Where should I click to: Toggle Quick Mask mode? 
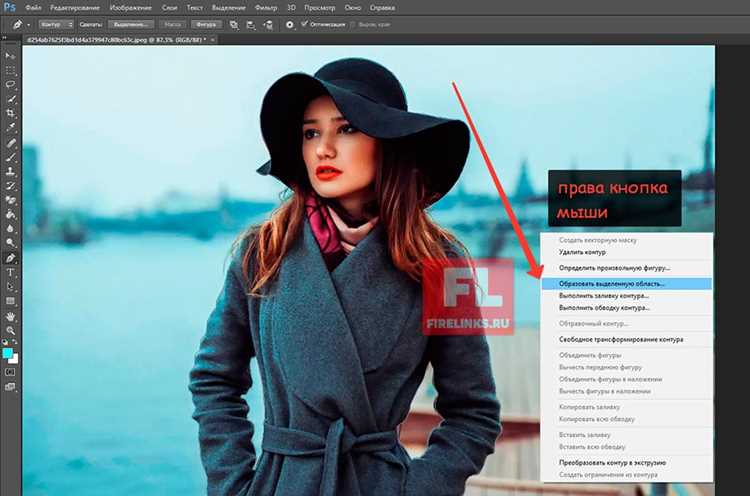10,372
